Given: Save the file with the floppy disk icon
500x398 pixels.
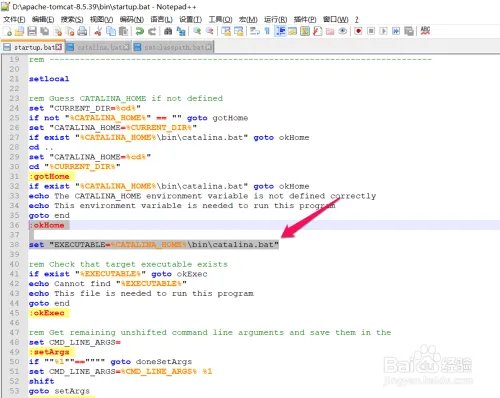Looking at the screenshot, I should [x=32, y=31].
